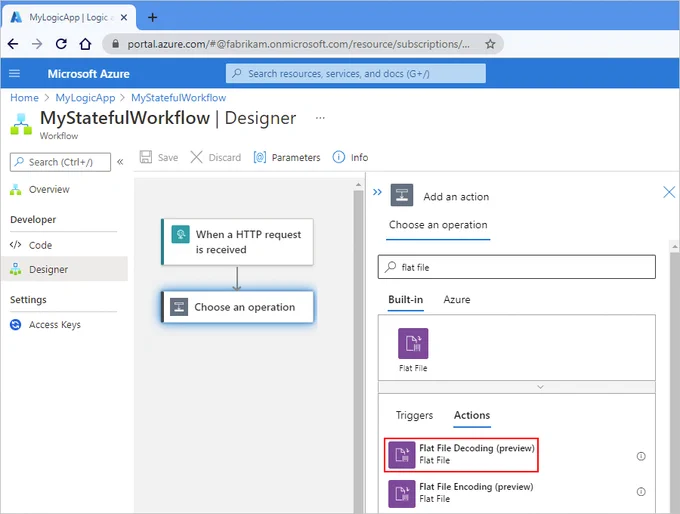Click the browser address bar URL

[x=298, y=44]
